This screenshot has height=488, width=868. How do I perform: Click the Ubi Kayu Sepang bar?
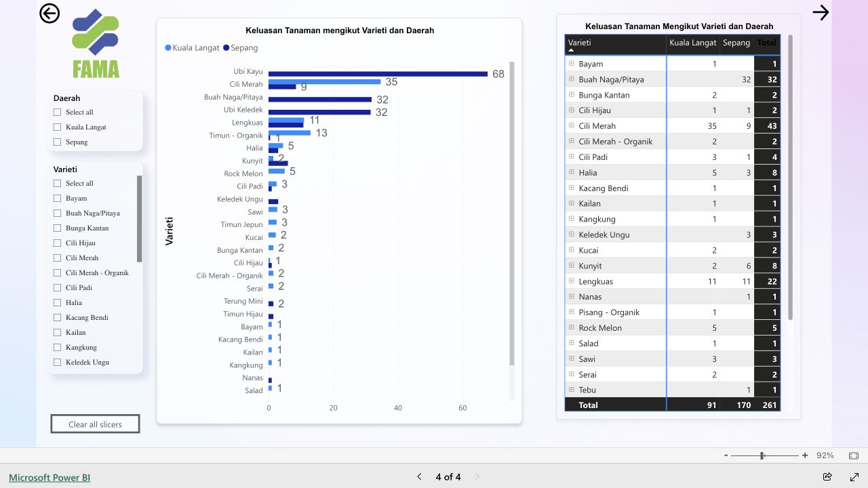pos(378,74)
